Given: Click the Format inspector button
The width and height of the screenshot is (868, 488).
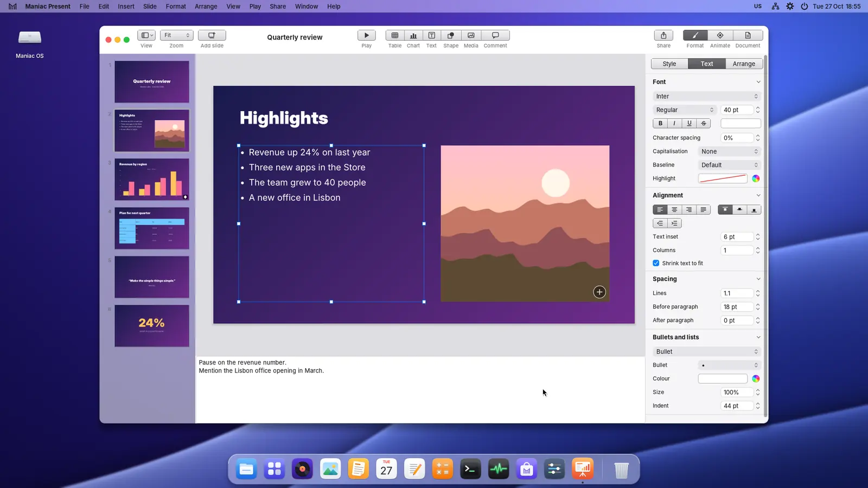Looking at the screenshot, I should pos(695,35).
